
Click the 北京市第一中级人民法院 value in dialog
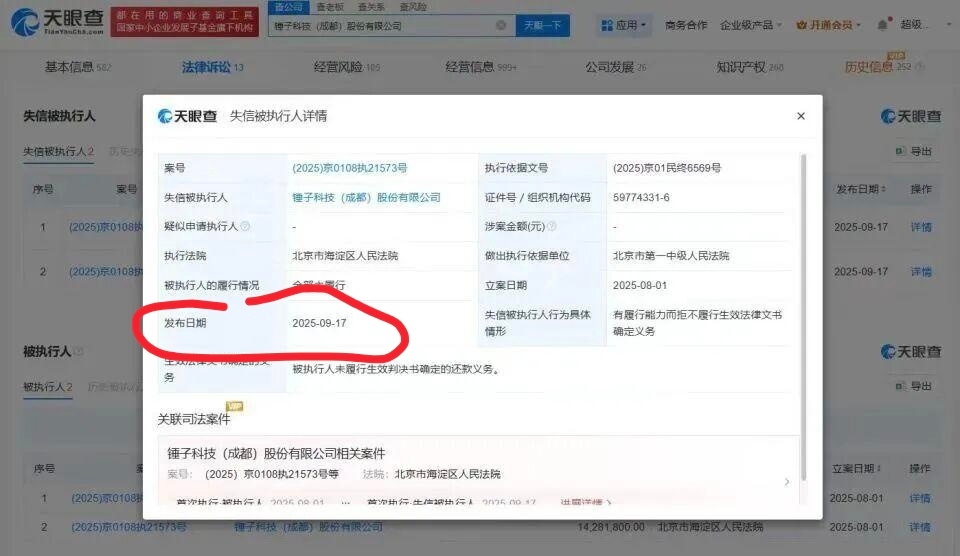[671, 256]
